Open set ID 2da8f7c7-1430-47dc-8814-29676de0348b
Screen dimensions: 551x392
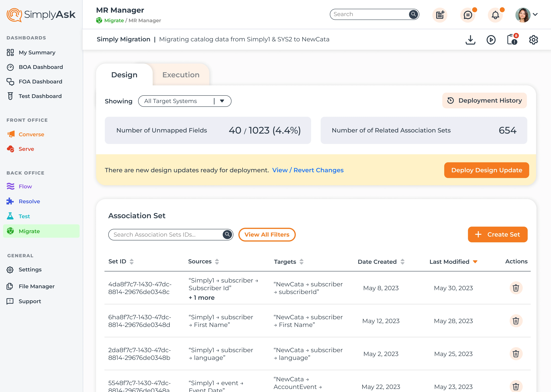(139, 354)
